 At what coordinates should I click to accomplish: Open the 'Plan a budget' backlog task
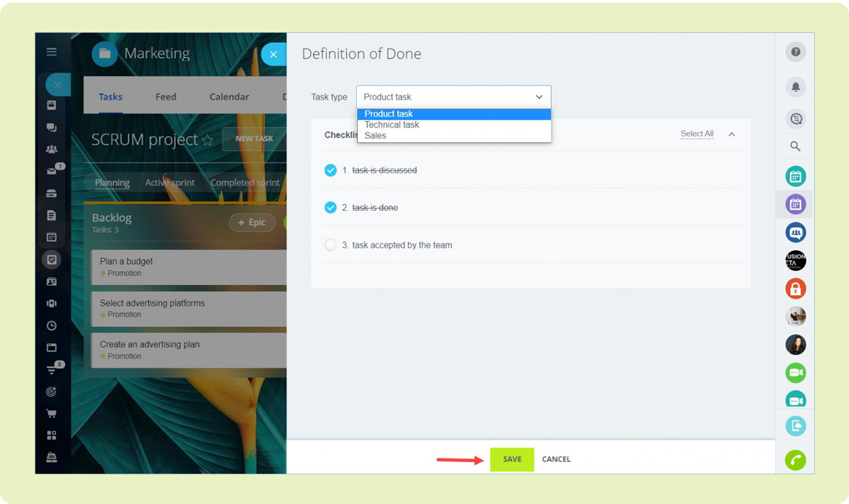[126, 261]
